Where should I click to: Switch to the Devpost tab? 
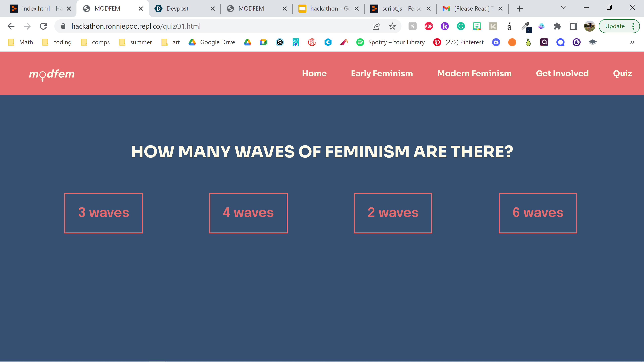pyautogui.click(x=177, y=9)
